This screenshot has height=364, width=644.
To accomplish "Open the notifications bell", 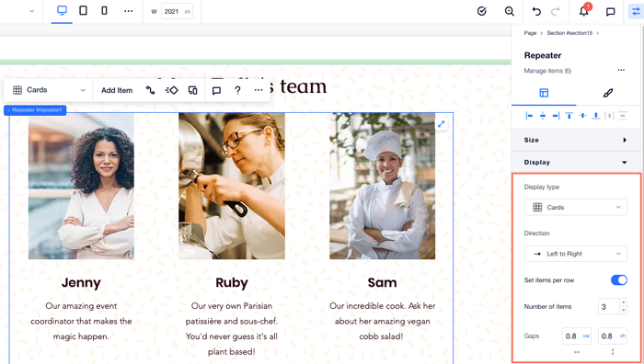I will [x=583, y=12].
